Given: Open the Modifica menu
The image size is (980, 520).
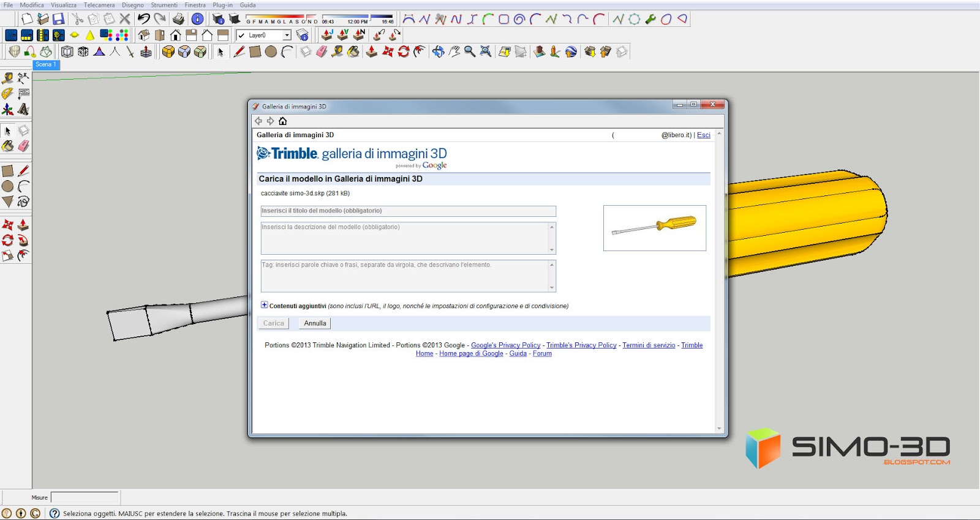Looking at the screenshot, I should click(32, 5).
